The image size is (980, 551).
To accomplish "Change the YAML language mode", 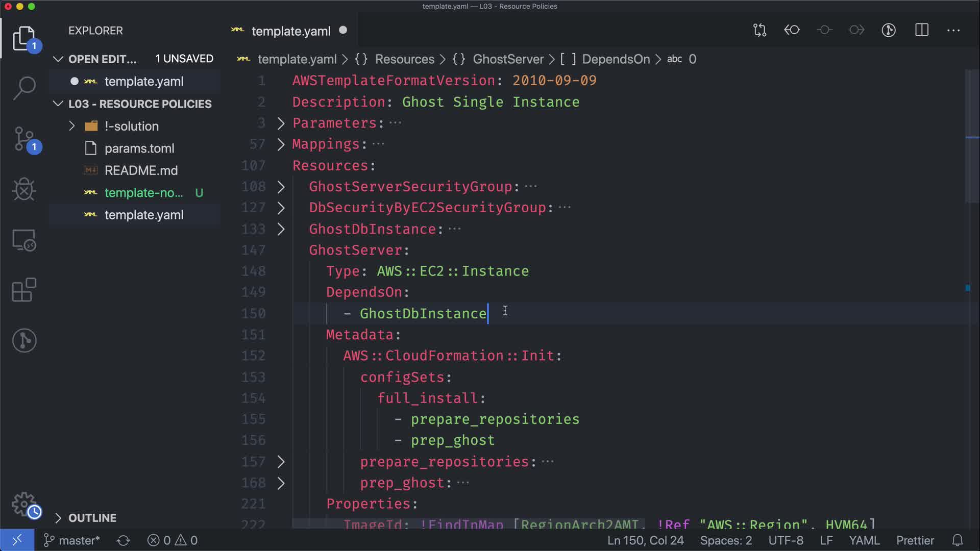I will (x=864, y=540).
